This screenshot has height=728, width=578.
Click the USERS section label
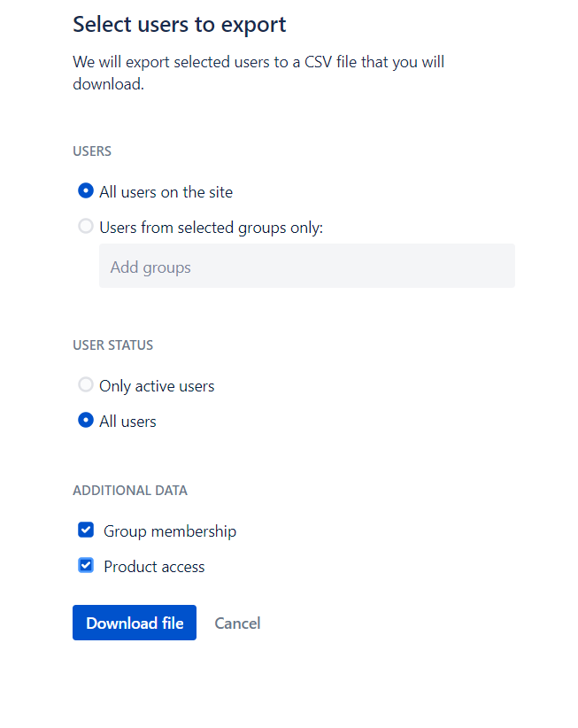(x=91, y=151)
